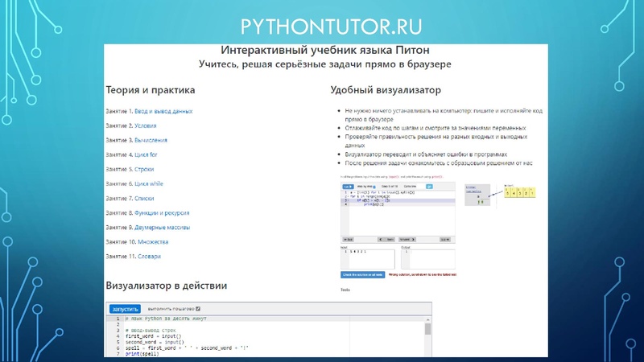
Task: Click the forward step button in visualizer thumbnail
Action: (407, 240)
